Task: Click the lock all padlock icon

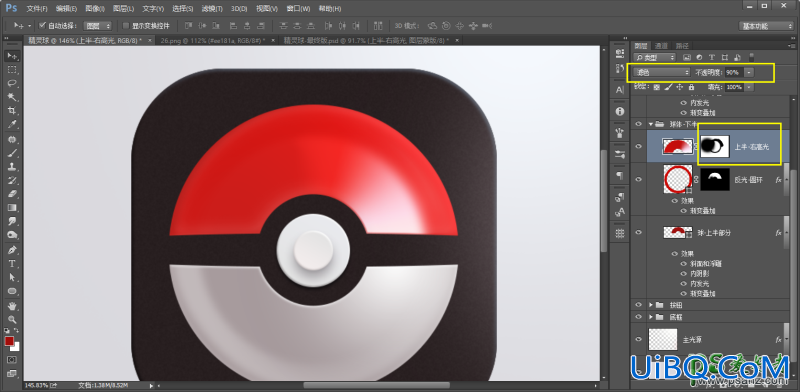Action: [691, 87]
